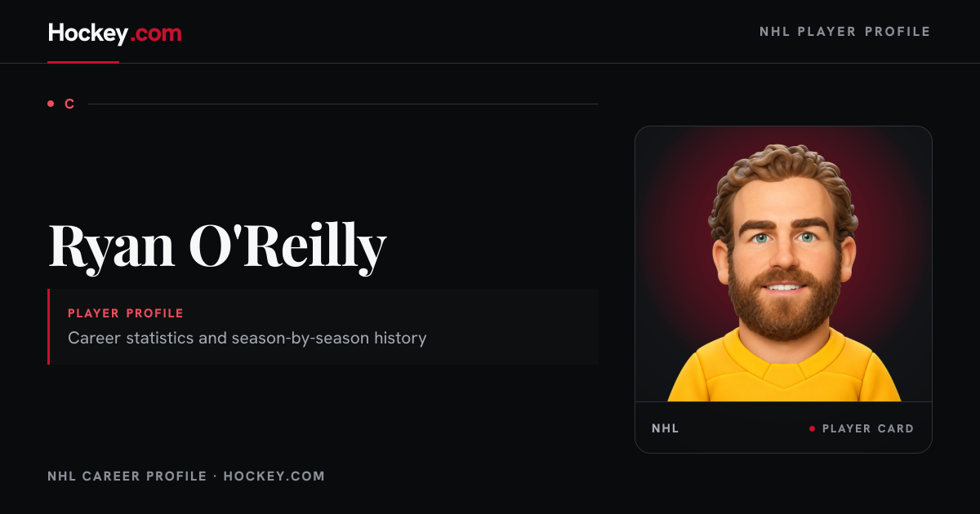This screenshot has height=514, width=980.
Task: Click the career statistics description text
Action: (x=247, y=338)
